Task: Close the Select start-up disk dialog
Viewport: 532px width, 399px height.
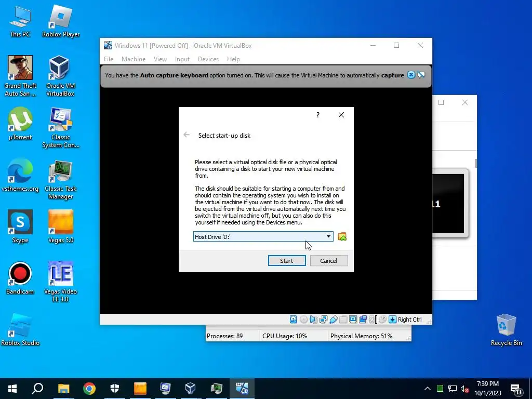Action: click(341, 115)
